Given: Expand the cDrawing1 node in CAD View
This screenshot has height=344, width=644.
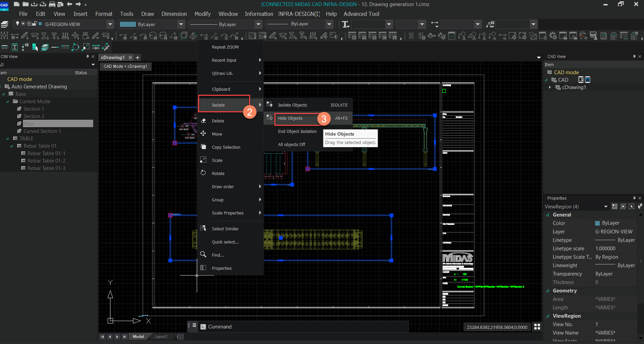Looking at the screenshot, I should tap(550, 87).
